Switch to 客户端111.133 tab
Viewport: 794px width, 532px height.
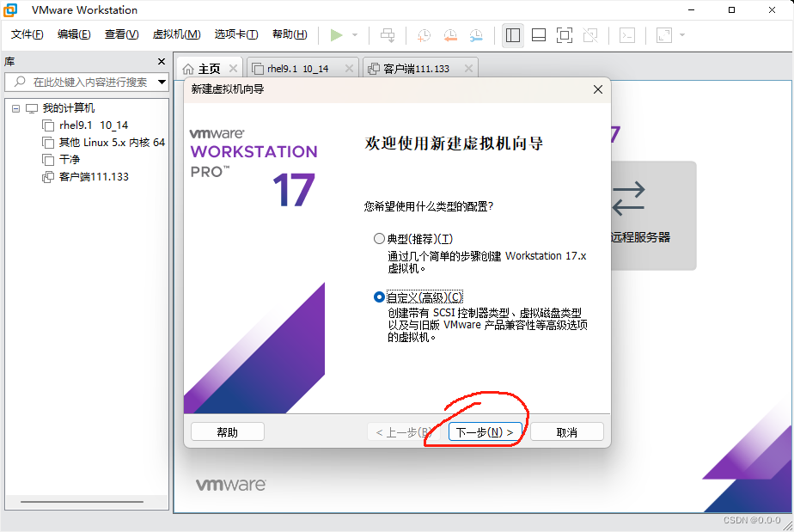416,69
